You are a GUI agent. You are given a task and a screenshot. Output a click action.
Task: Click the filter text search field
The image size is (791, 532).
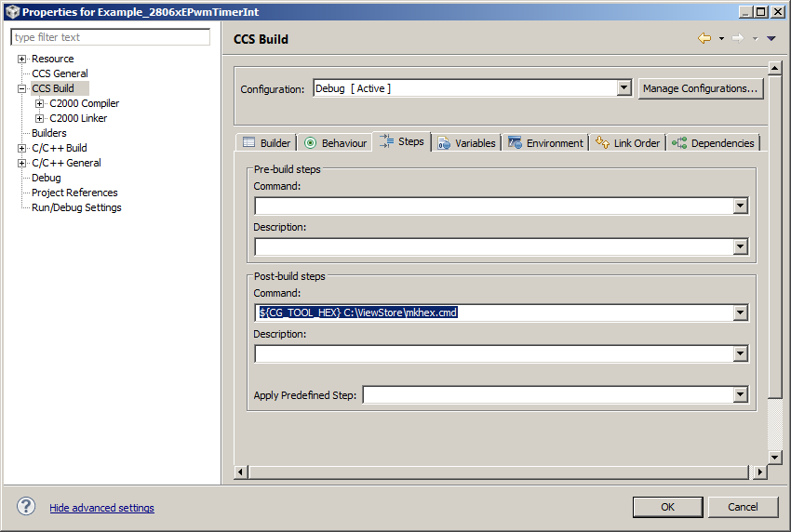(x=110, y=37)
